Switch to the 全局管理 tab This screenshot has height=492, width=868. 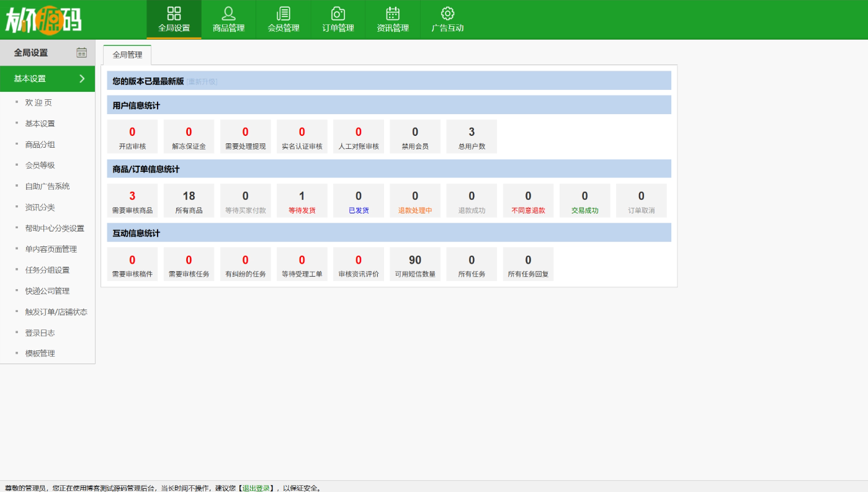pyautogui.click(x=127, y=55)
